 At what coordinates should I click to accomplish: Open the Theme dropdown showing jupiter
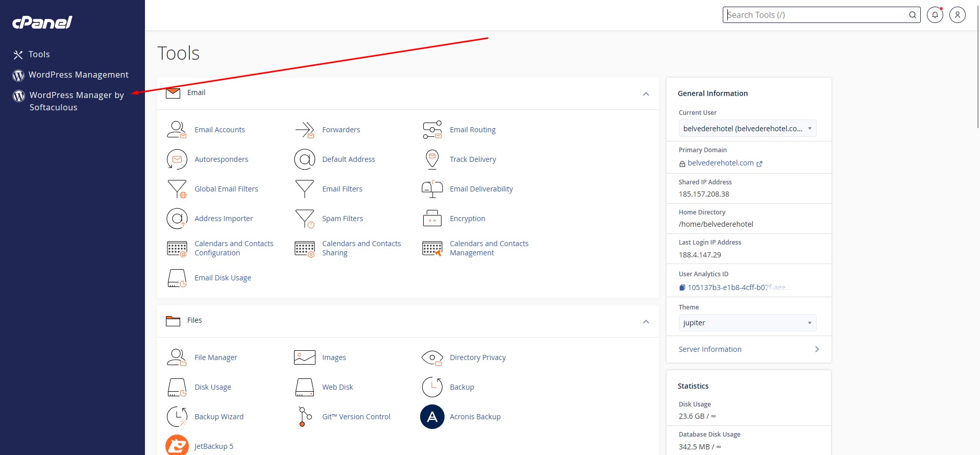click(747, 323)
